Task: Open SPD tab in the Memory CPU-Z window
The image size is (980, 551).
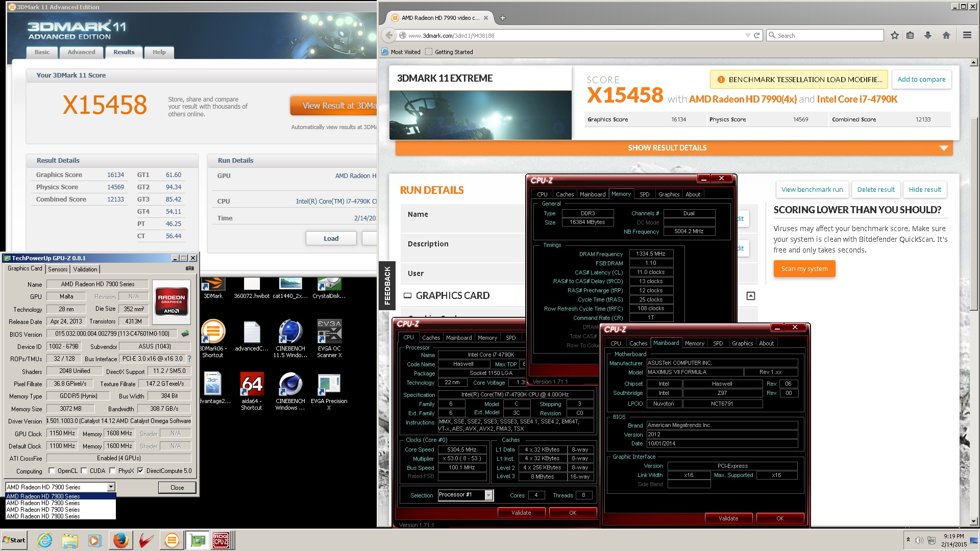Action: point(644,194)
